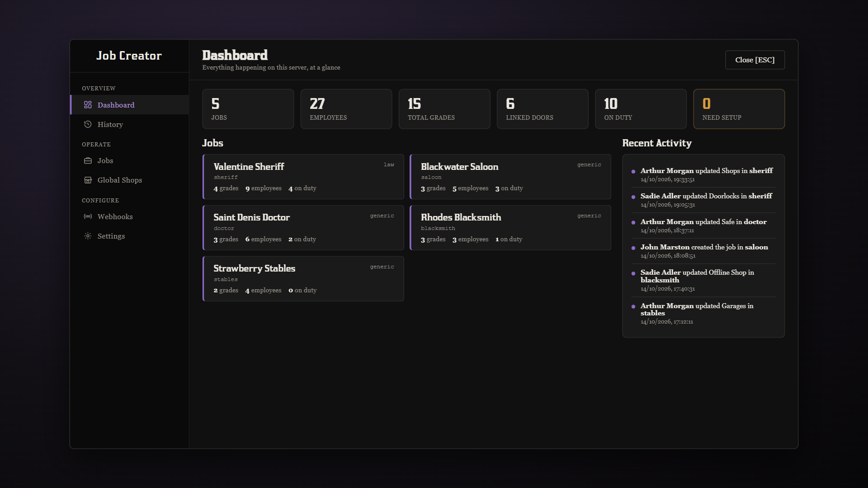Select the 0 Need Setup tile
Viewport: 868px width, 488px height.
[x=739, y=109]
